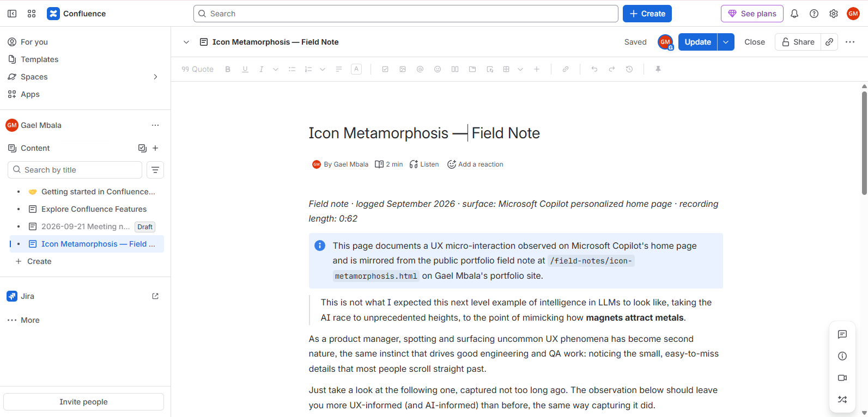The image size is (868, 417).
Task: Insert an emoji
Action: click(438, 69)
